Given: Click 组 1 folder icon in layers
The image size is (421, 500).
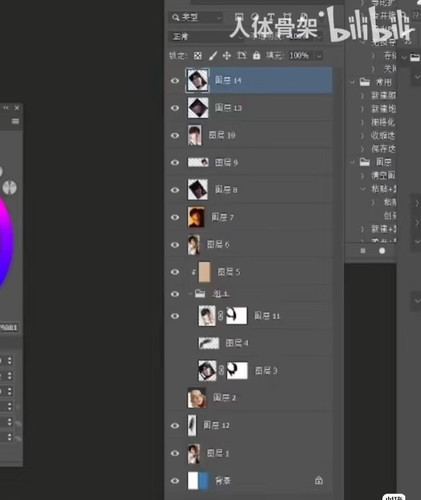Looking at the screenshot, I should click(x=200, y=293).
